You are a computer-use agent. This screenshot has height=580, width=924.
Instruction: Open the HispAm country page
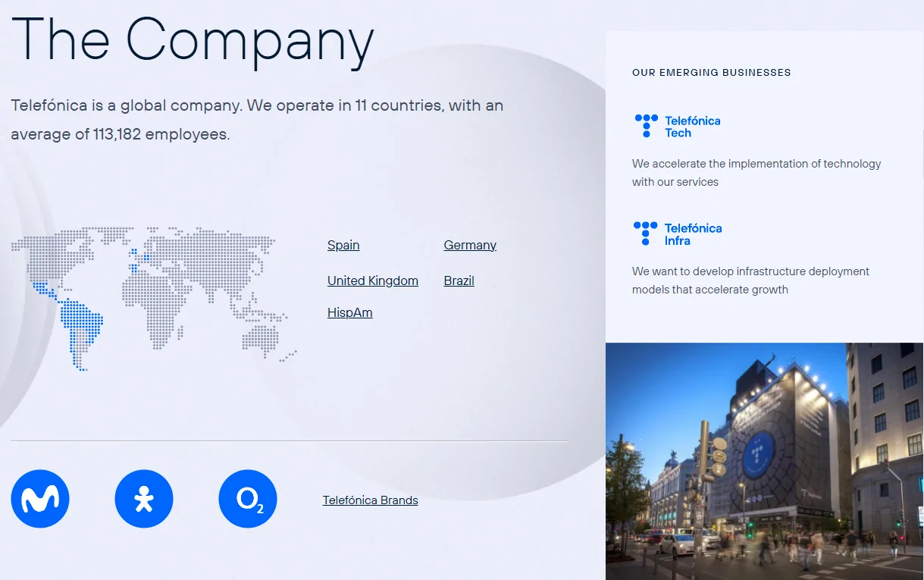(x=349, y=312)
